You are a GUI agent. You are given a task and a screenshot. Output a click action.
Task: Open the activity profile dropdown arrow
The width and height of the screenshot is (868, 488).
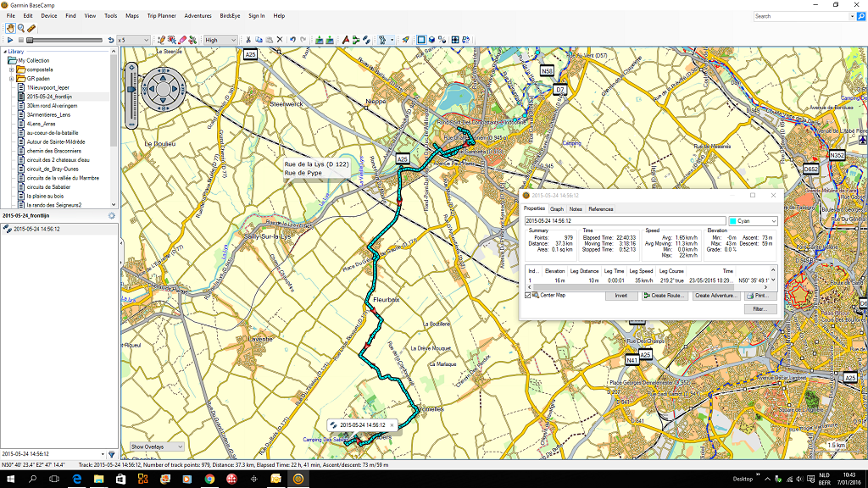coord(392,40)
